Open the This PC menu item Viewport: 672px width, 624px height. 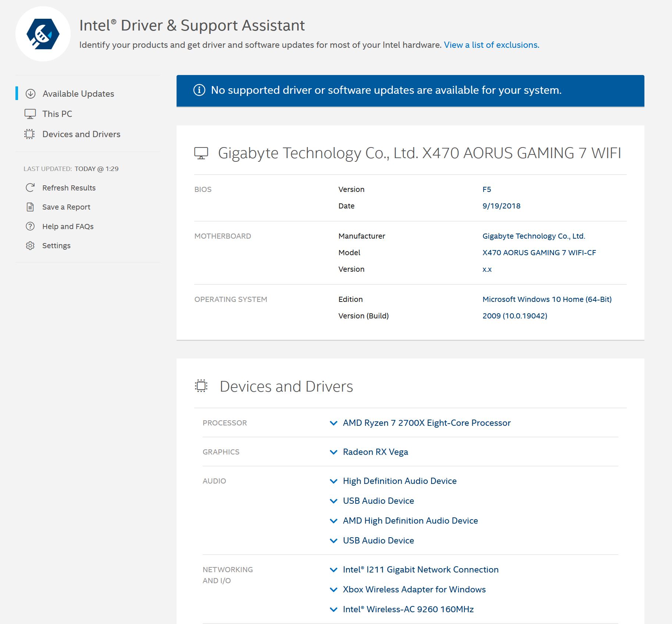57,114
